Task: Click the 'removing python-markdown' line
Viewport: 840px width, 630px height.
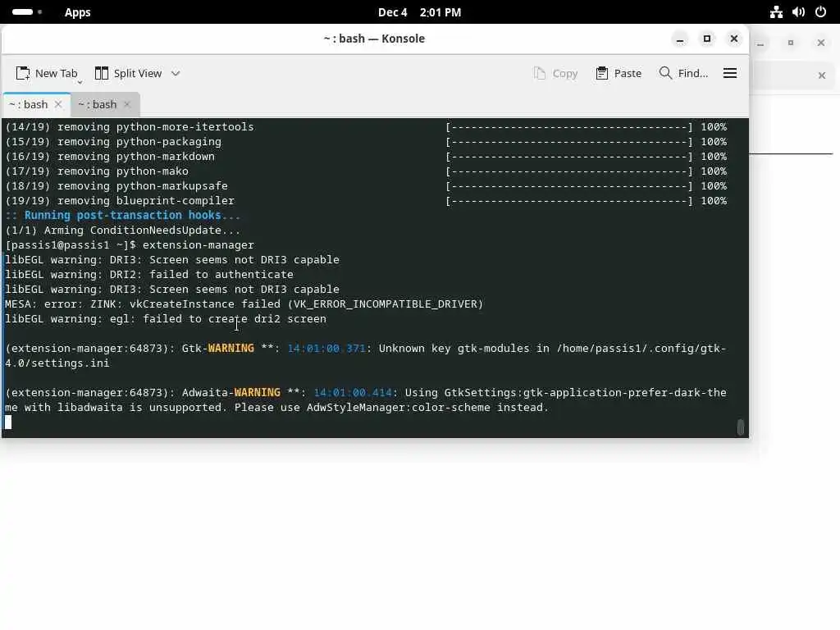Action: (x=110, y=157)
